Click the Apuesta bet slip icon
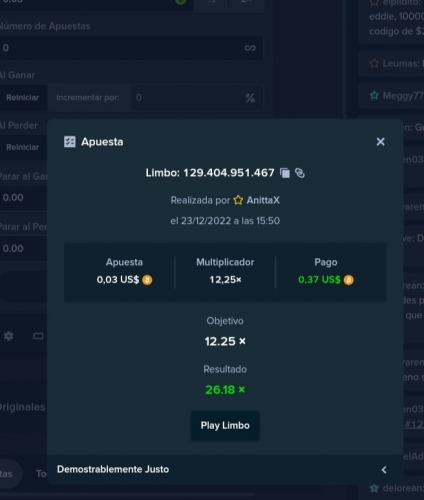Viewport: 424px width, 500px height. point(70,142)
